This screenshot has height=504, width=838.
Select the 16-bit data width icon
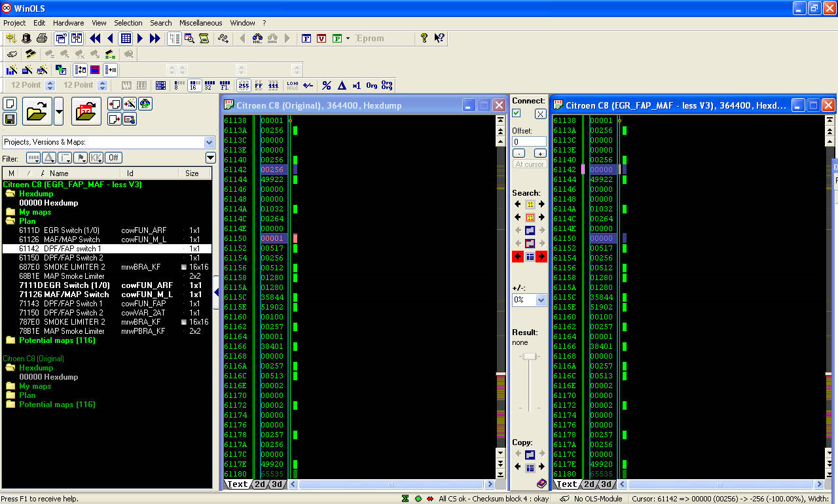[x=194, y=85]
